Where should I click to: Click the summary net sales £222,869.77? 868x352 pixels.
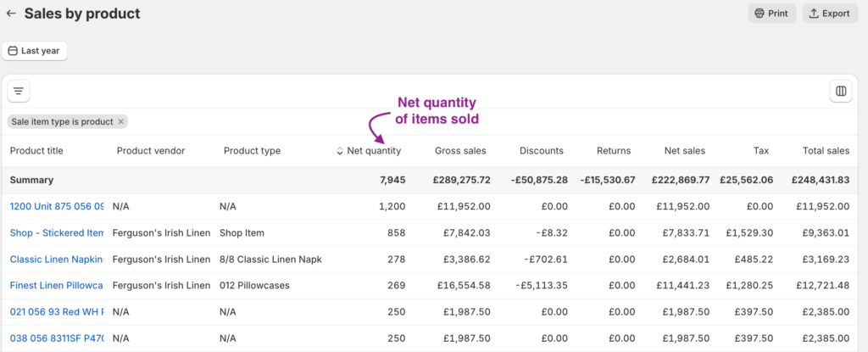[x=681, y=180]
